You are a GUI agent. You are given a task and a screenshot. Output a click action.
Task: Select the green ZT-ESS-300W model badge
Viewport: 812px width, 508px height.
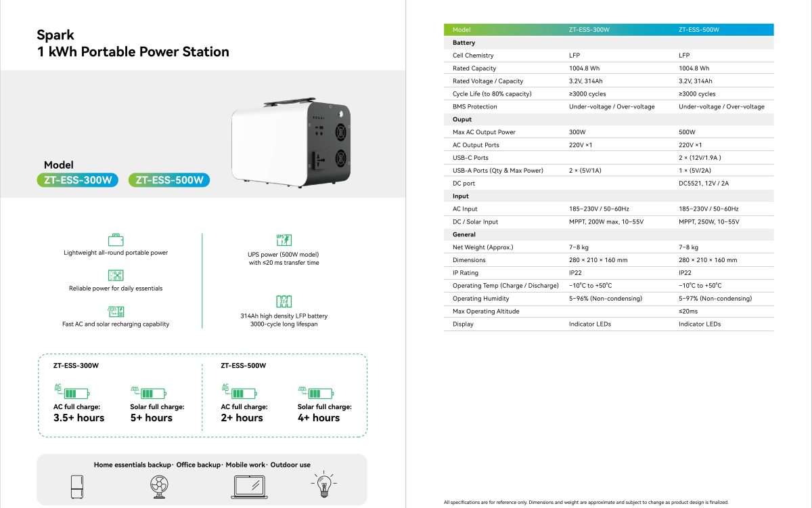click(77, 180)
